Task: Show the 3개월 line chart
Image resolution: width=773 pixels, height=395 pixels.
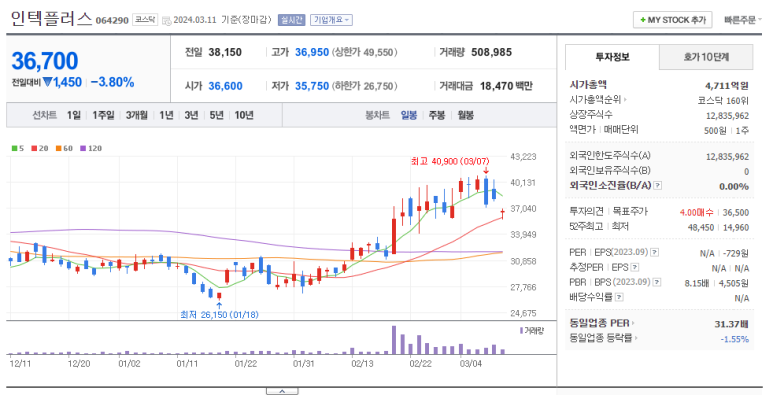Action: 137,115
